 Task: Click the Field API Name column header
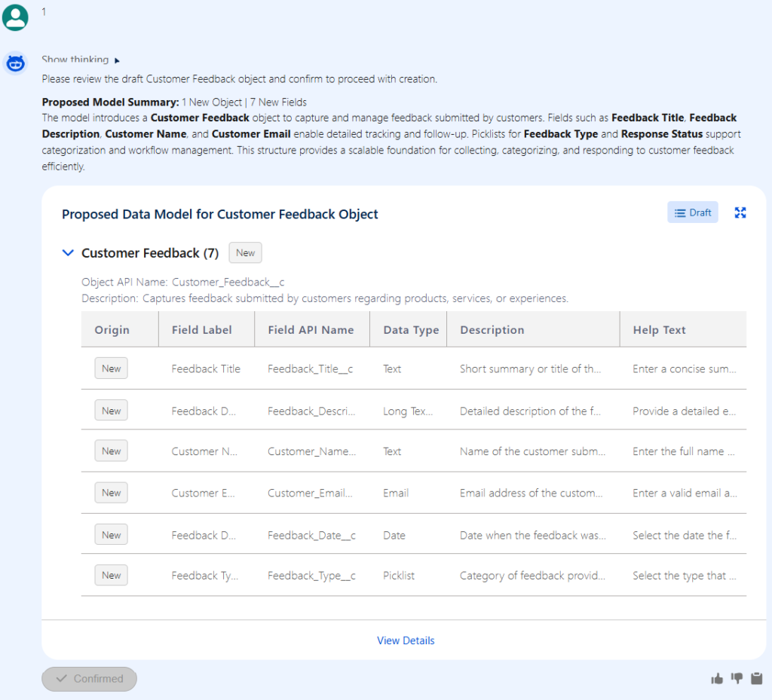pyautogui.click(x=311, y=330)
